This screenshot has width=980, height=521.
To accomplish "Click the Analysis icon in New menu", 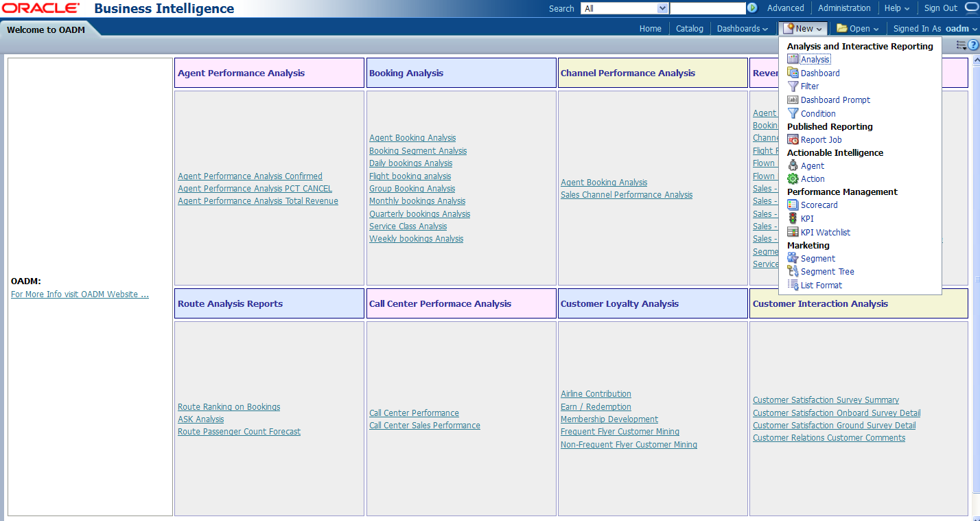I will (793, 60).
